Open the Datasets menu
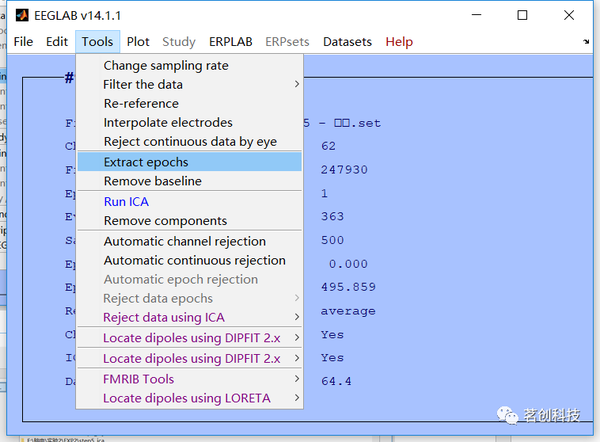The height and width of the screenshot is (442, 600). click(x=347, y=42)
